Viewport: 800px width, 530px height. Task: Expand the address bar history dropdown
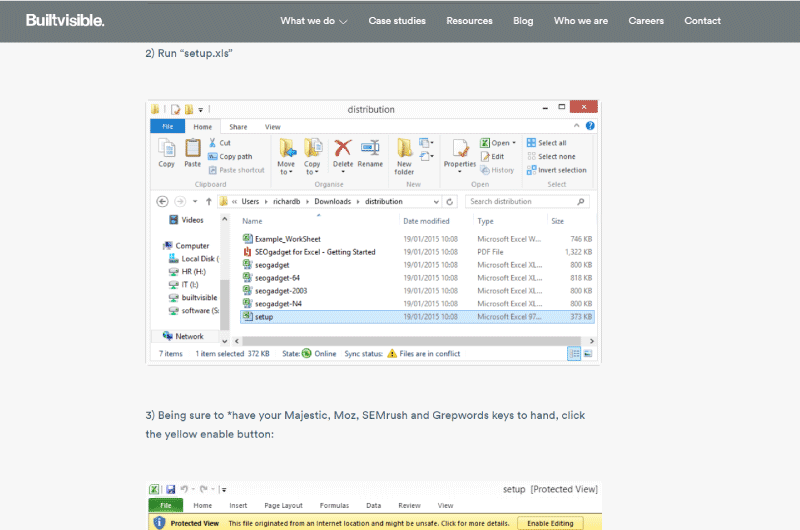(x=436, y=201)
